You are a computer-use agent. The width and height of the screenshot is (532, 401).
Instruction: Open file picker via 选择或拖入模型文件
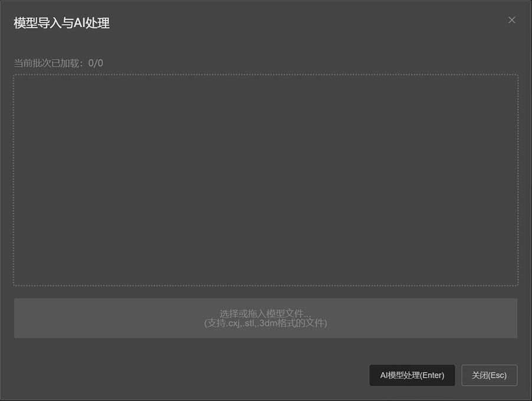click(x=265, y=318)
